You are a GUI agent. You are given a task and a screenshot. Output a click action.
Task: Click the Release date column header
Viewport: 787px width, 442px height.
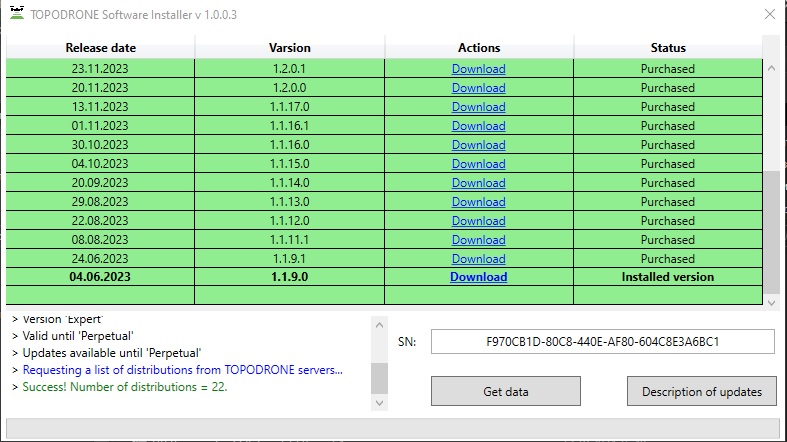pyautogui.click(x=100, y=48)
